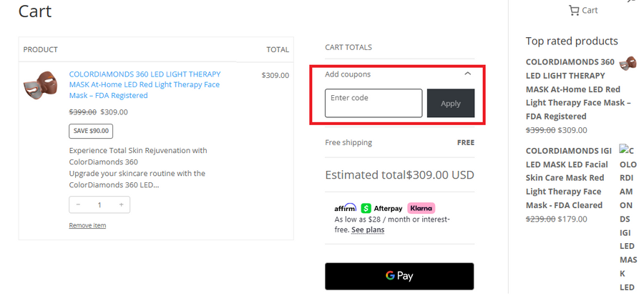This screenshot has height=301, width=644.
Task: Click the pink Klarna badge
Action: (x=421, y=208)
